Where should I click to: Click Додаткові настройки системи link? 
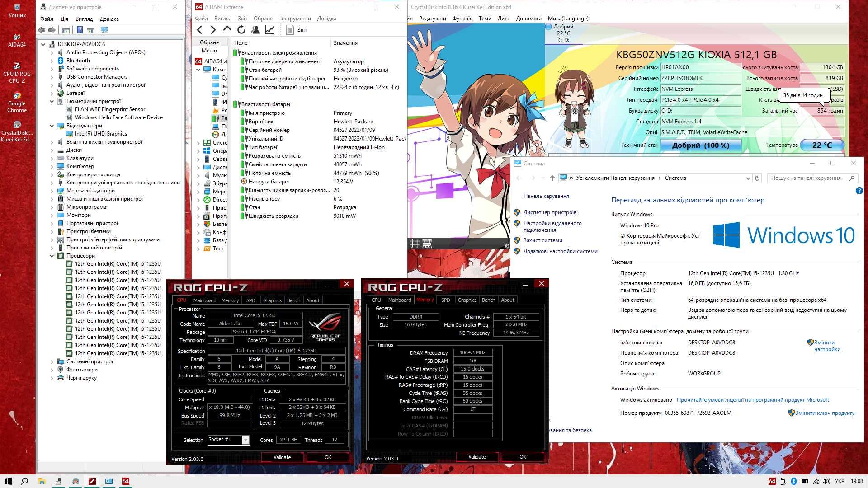[x=560, y=251]
